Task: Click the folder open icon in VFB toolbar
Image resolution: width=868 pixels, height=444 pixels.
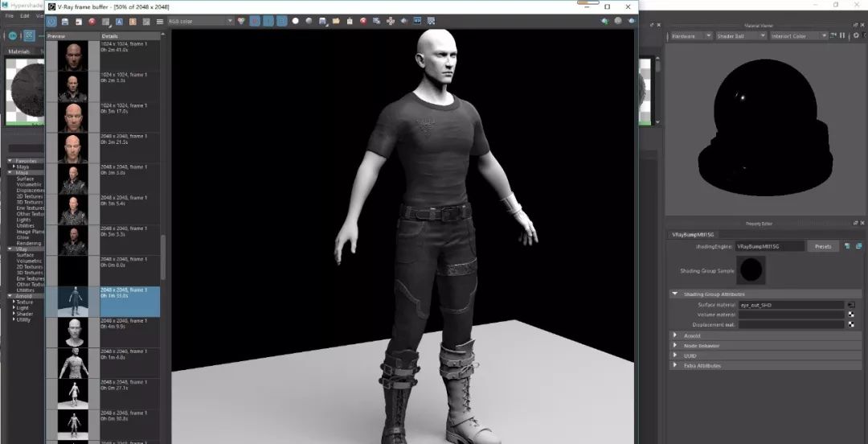Action: tap(336, 21)
